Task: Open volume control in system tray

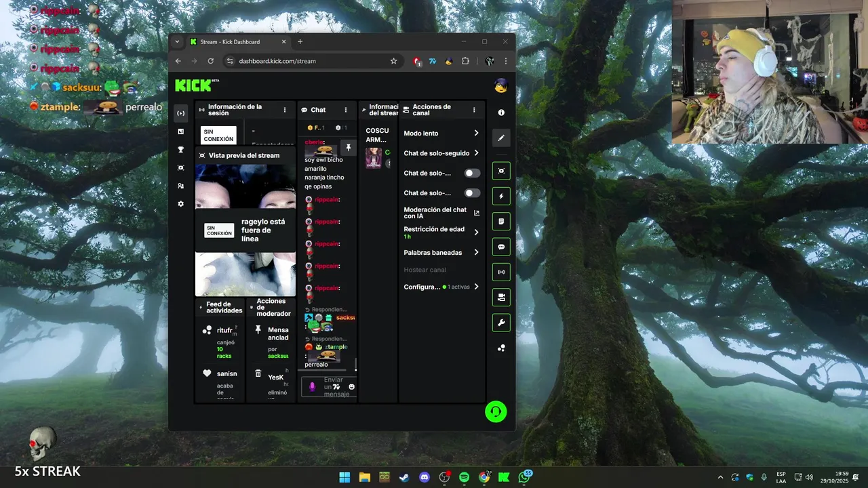Action: (x=809, y=477)
